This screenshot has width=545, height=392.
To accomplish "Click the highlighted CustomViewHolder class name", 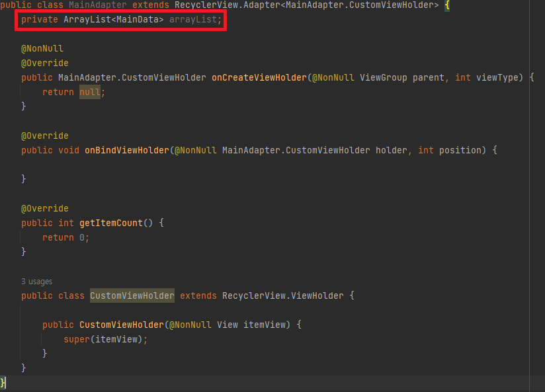I will click(132, 295).
